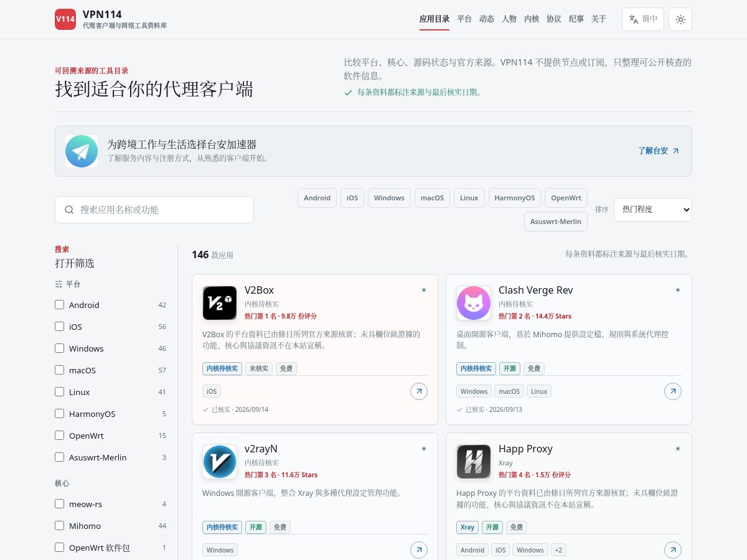This screenshot has width=747, height=560.
Task: Check the OpenWrt 软件包 core checkbox
Action: (x=60, y=548)
